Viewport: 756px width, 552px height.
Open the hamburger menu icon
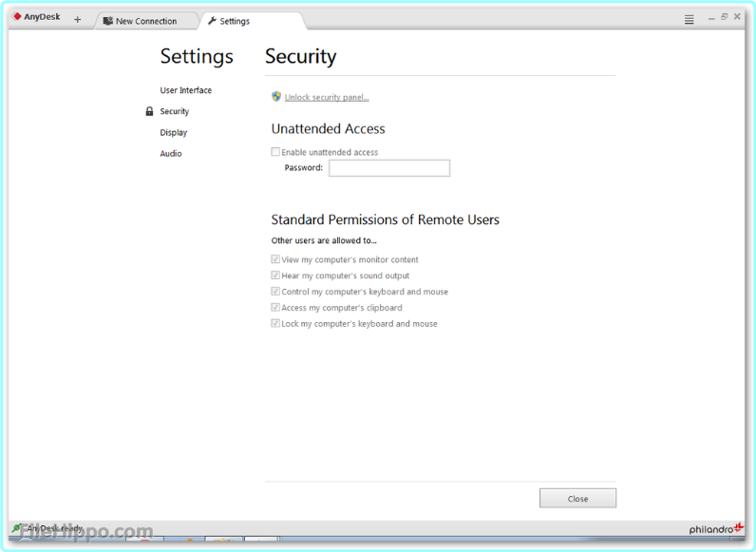coord(689,19)
